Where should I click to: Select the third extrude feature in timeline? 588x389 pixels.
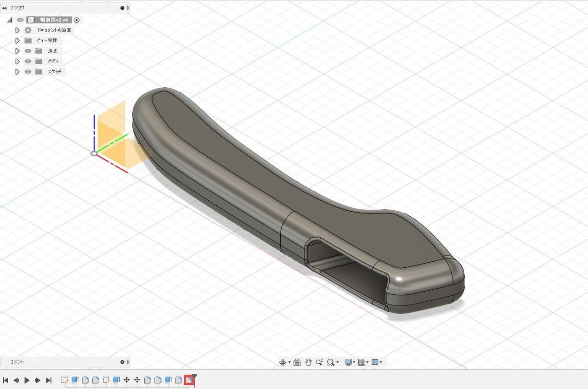[168, 380]
